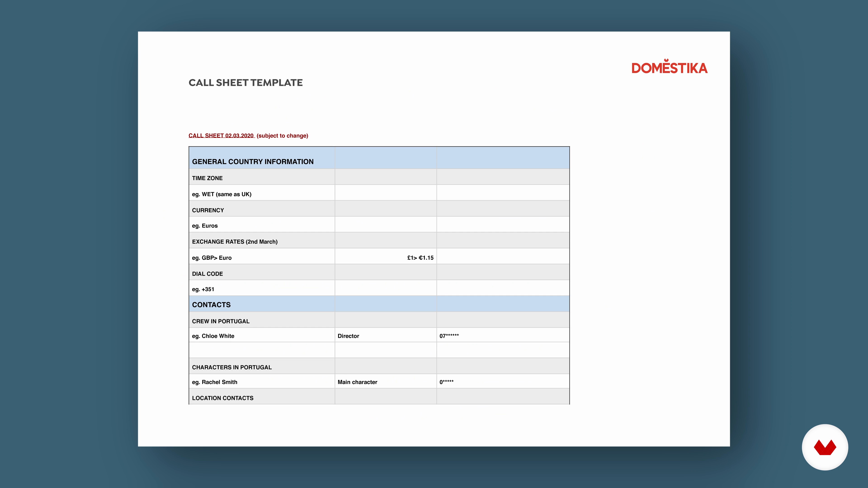Click the 'Director' role cell
The width and height of the screenshot is (868, 488).
[x=386, y=335]
